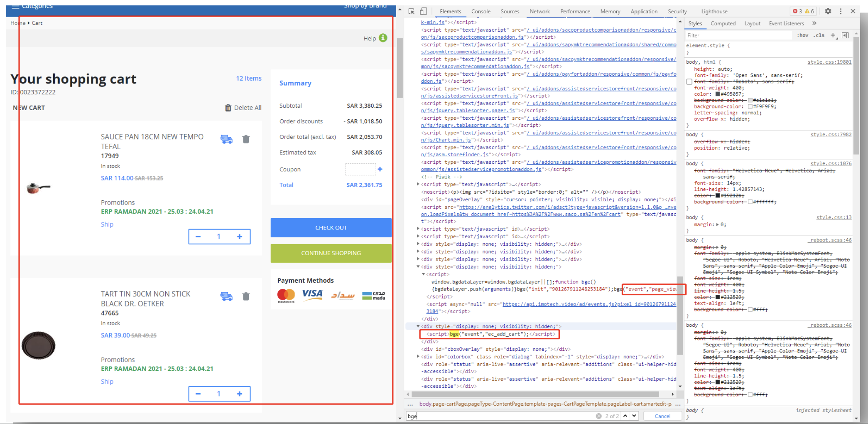868x424 pixels.
Task: Open color picker for #495057 swatch
Action: 717,94
